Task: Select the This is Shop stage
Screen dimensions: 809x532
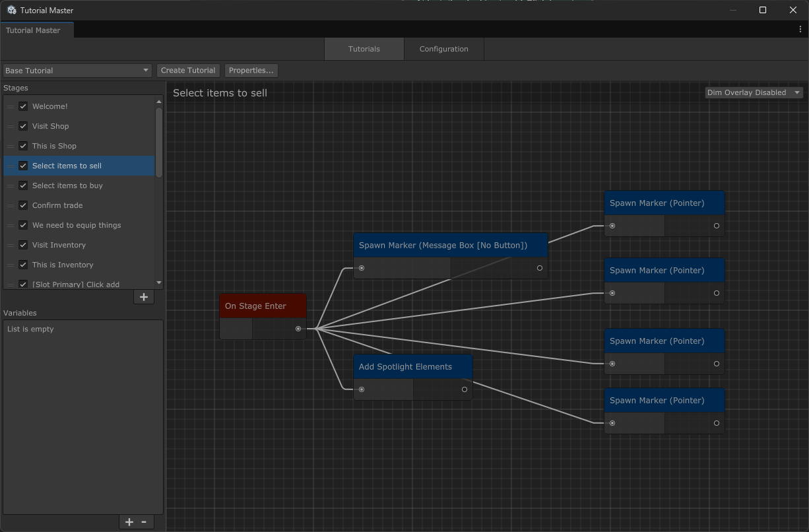Action: (x=79, y=146)
